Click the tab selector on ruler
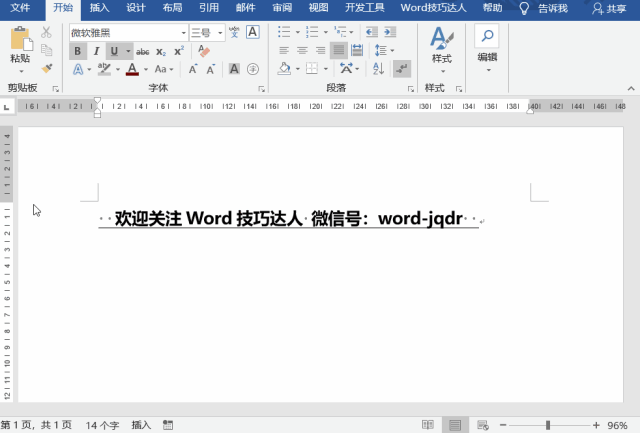Image resolution: width=640 pixels, height=433 pixels. coord(7,107)
